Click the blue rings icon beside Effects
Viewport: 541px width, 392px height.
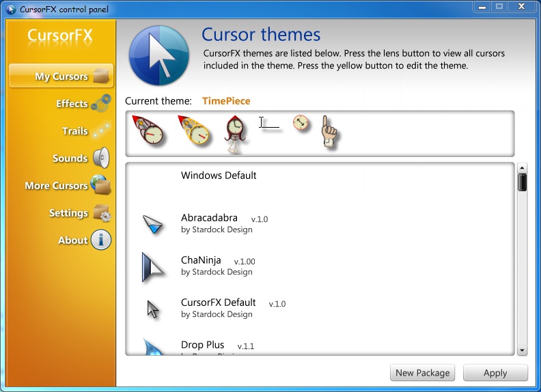coord(101,103)
